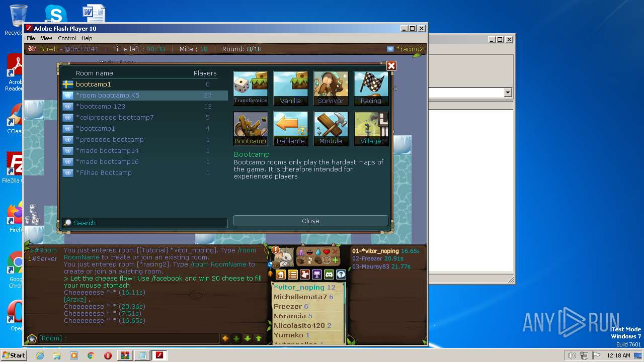Screen dimensions: 644x362
Task: Select the Racing game mode icon
Action: click(x=371, y=88)
